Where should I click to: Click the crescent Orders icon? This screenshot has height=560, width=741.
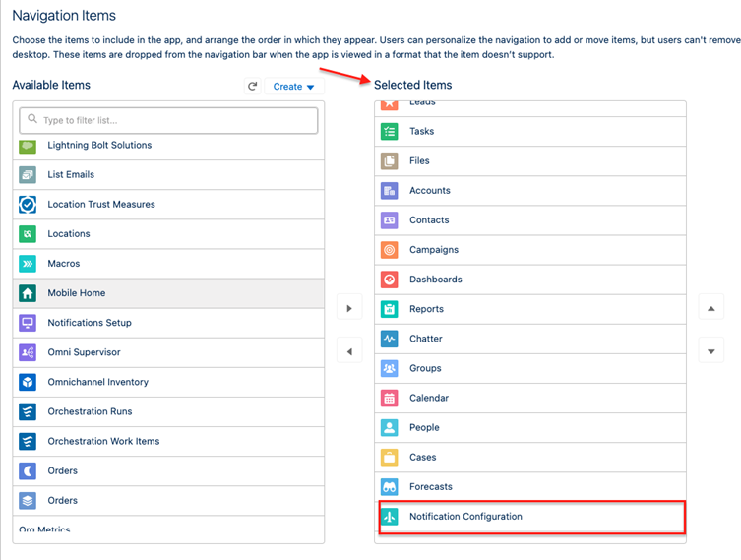point(28,470)
